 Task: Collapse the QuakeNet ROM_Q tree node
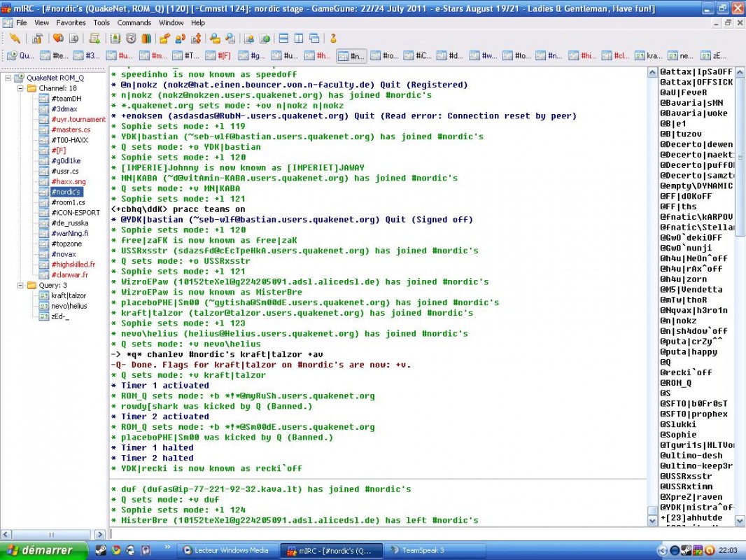point(8,78)
